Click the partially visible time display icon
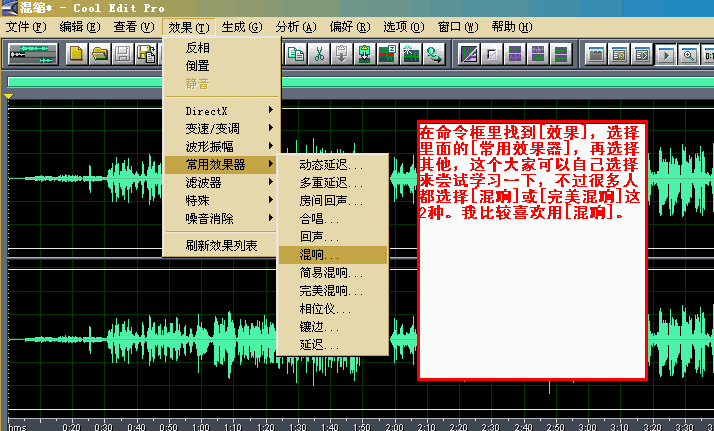Image resolution: width=714 pixels, height=431 pixels. click(x=708, y=55)
